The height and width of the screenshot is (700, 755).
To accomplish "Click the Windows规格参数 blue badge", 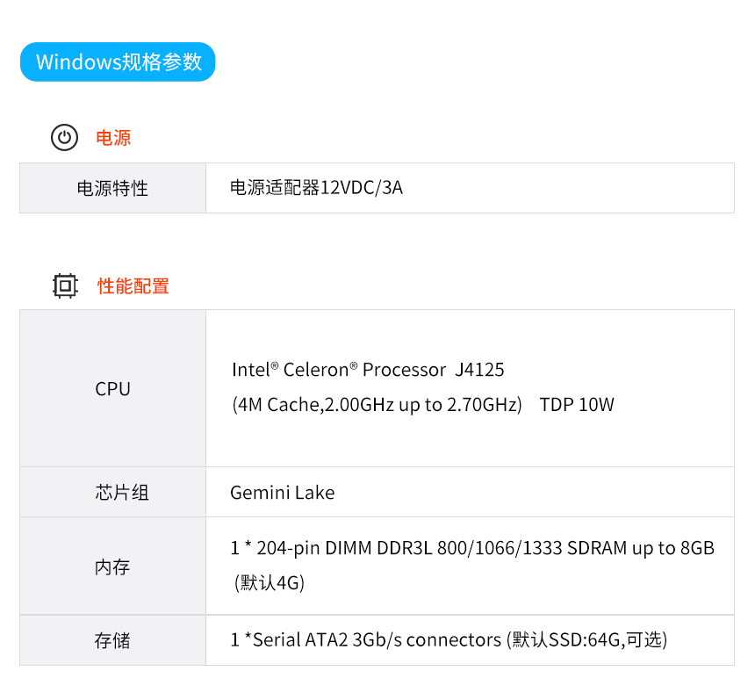I will coord(118,62).
